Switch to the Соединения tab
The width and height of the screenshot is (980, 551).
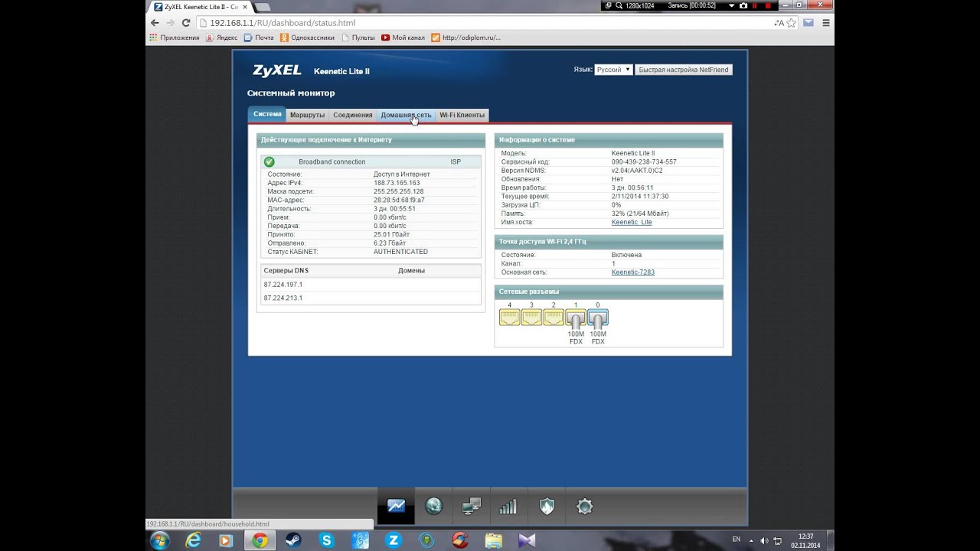[x=352, y=115]
